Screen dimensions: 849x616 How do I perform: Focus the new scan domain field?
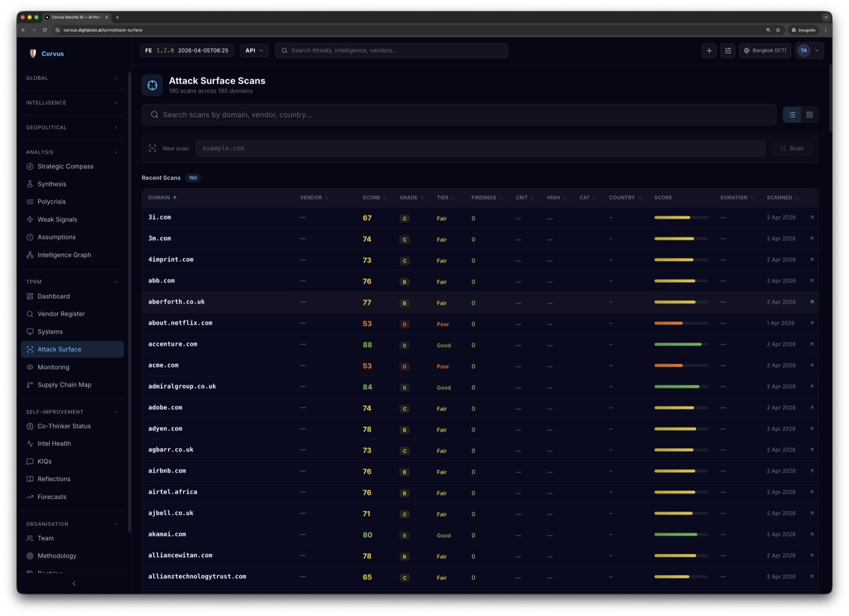pos(480,149)
